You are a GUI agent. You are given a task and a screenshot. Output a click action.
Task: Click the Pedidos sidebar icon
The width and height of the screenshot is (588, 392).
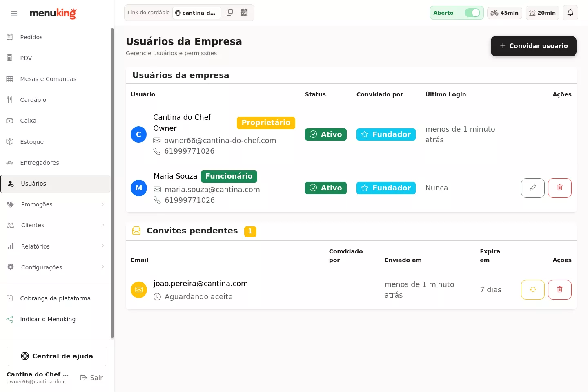10,37
